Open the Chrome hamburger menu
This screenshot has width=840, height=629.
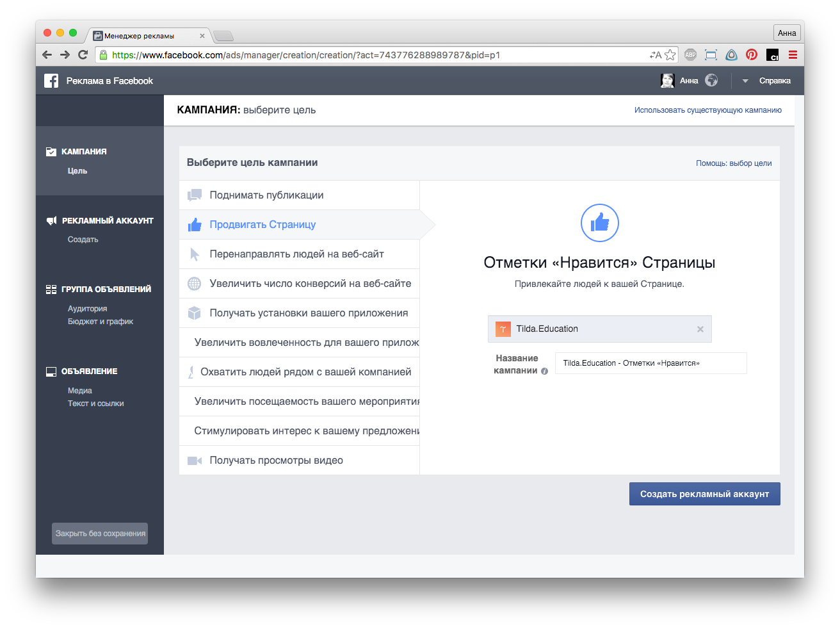pos(793,55)
